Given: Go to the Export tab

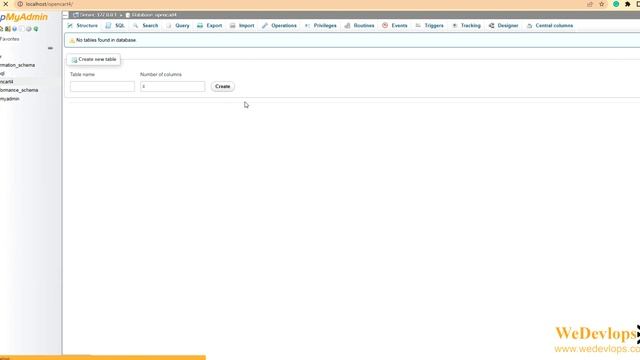Looking at the screenshot, I should [x=209, y=25].
